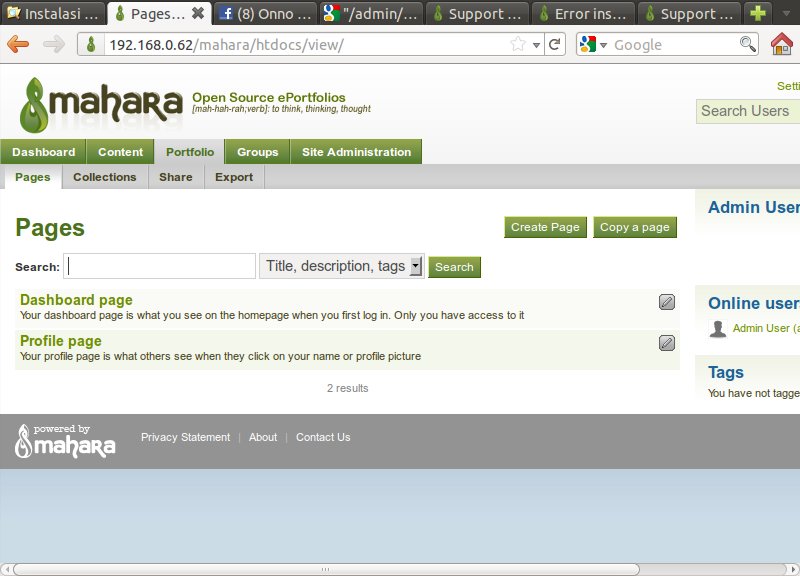Open the Dashboard menu
Screen dimensions: 800x576
coord(43,152)
